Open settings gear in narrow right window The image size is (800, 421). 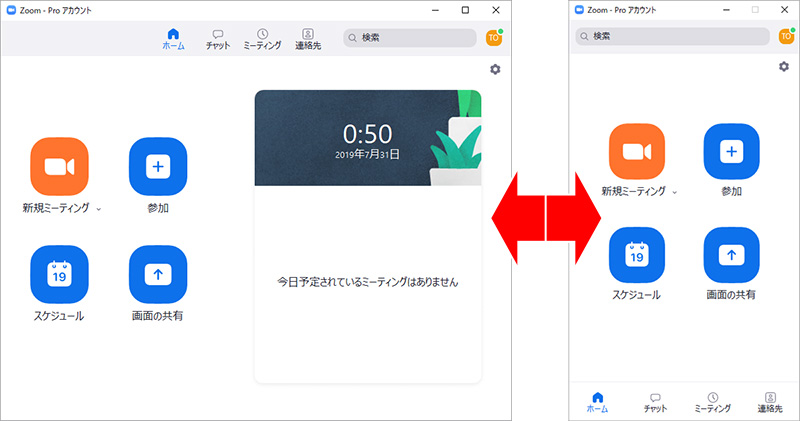[784, 66]
